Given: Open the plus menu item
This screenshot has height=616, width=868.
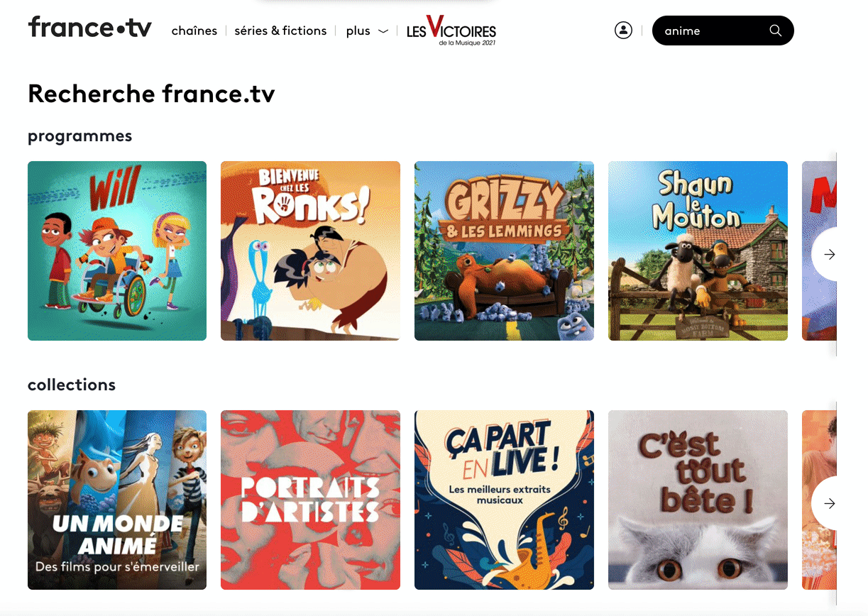Looking at the screenshot, I should (x=358, y=31).
